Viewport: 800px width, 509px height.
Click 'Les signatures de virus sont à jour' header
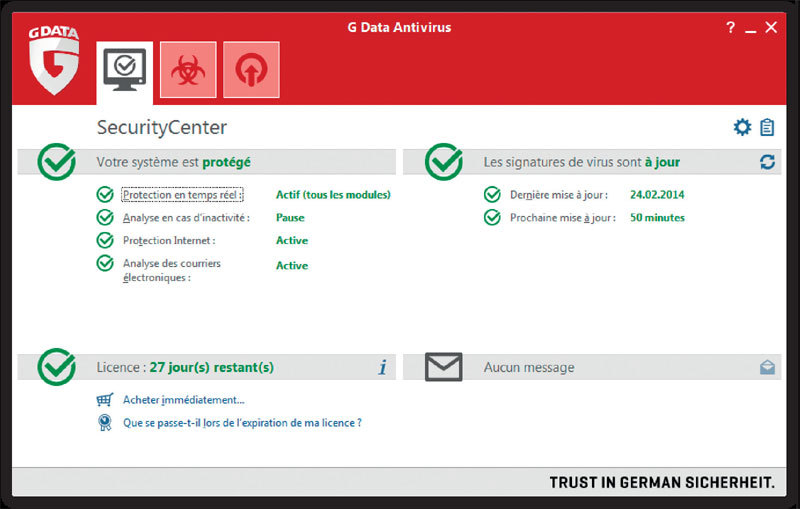[582, 162]
